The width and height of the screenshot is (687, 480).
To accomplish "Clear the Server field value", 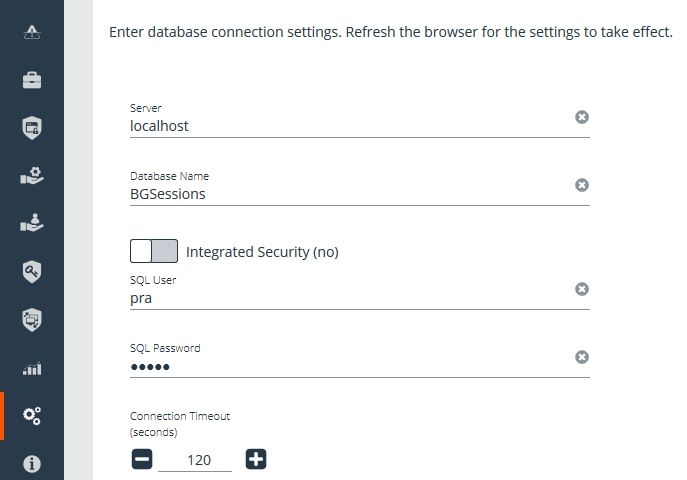I will pos(581,117).
